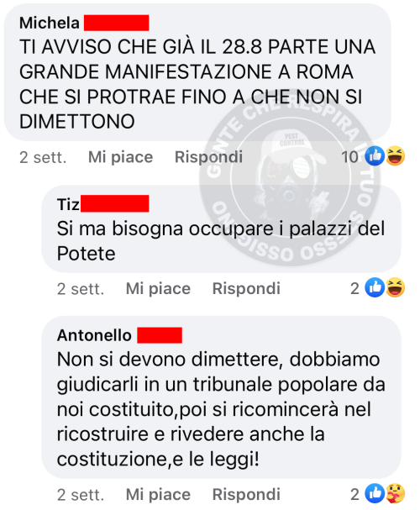Image resolution: width=420 pixels, height=510 pixels.
Task: Click the laughing emoji reaction on Michela's comment
Action: point(396,156)
